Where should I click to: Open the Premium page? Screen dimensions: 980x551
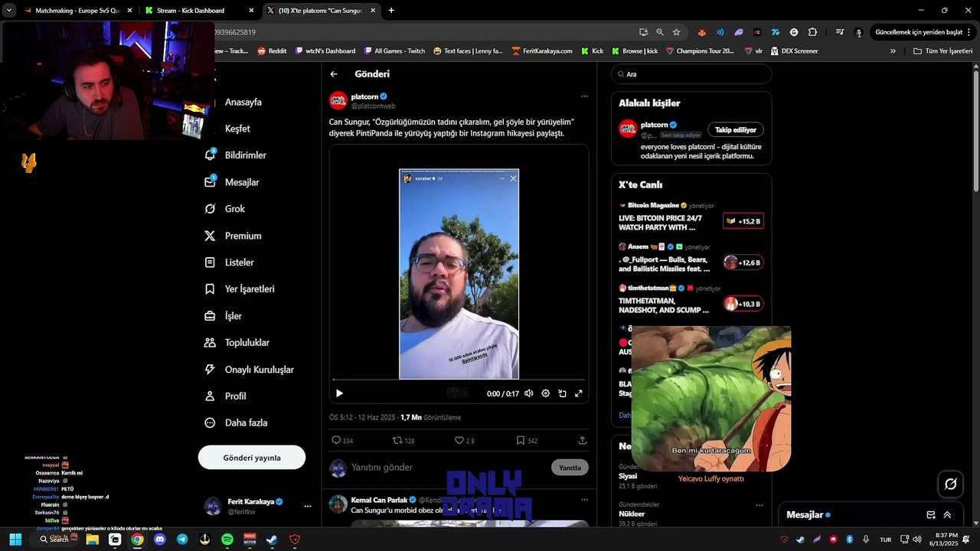pos(234,236)
